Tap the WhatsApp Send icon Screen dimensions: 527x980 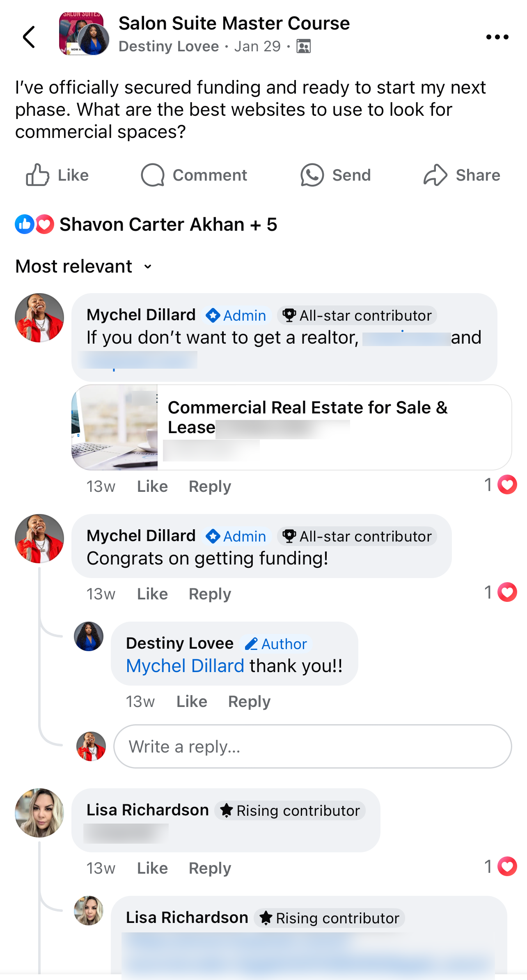(x=312, y=175)
